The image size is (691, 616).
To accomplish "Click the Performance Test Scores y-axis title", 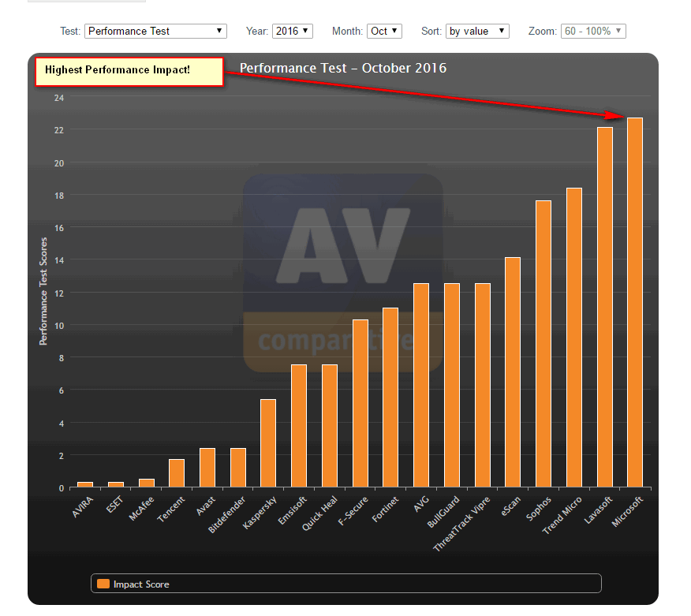I will [x=43, y=291].
